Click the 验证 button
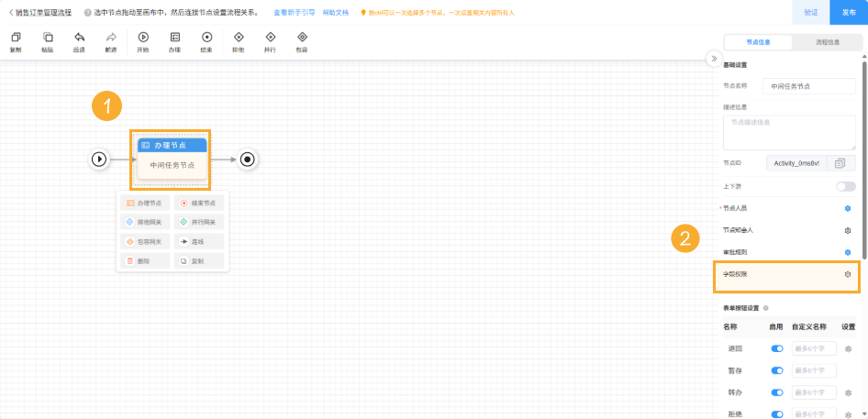Screen dimensions: 868x419 pyautogui.click(x=811, y=12)
